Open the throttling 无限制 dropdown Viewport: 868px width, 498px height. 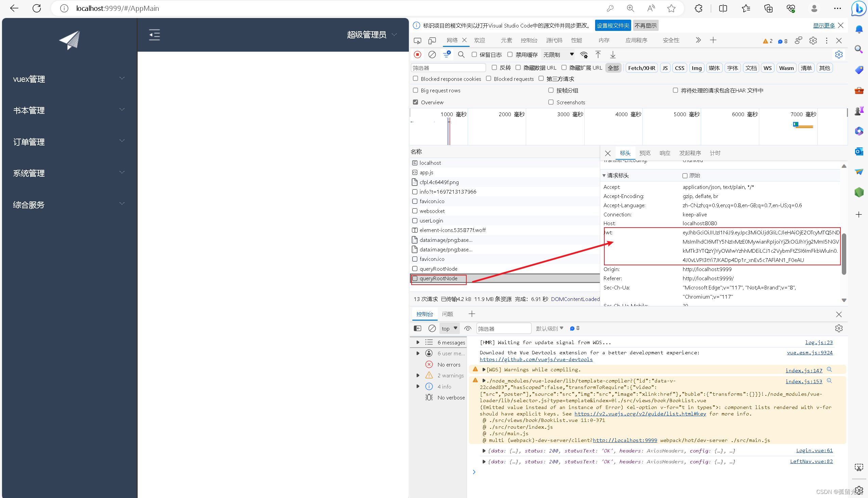tap(558, 55)
